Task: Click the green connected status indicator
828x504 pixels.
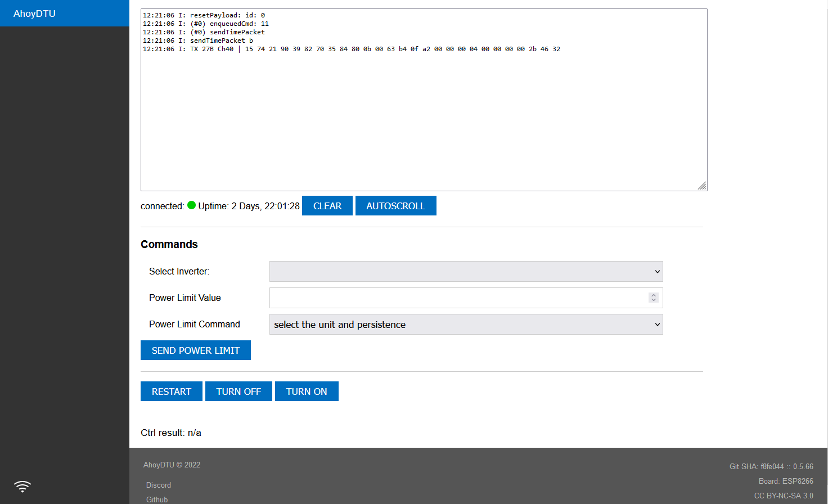Action: coord(191,205)
